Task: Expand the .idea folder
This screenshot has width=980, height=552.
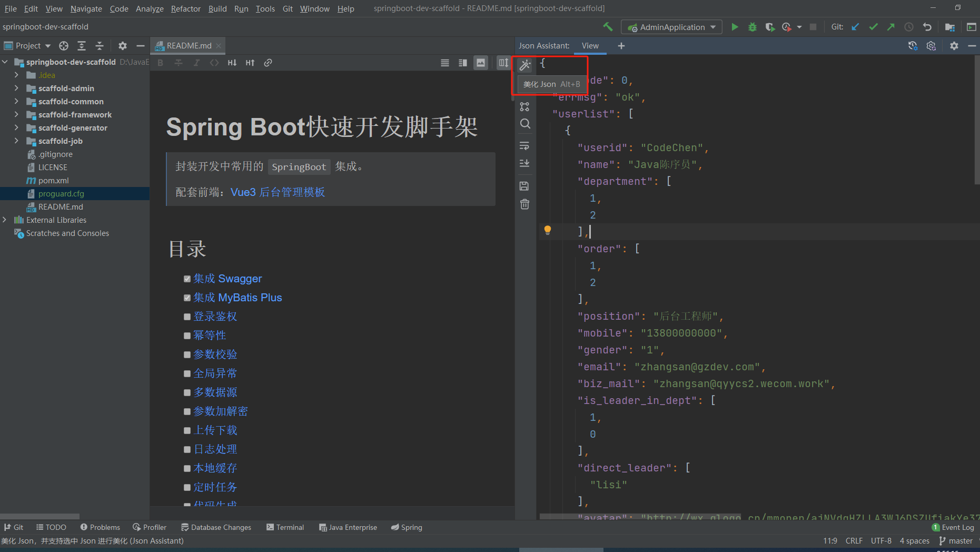Action: tap(16, 75)
